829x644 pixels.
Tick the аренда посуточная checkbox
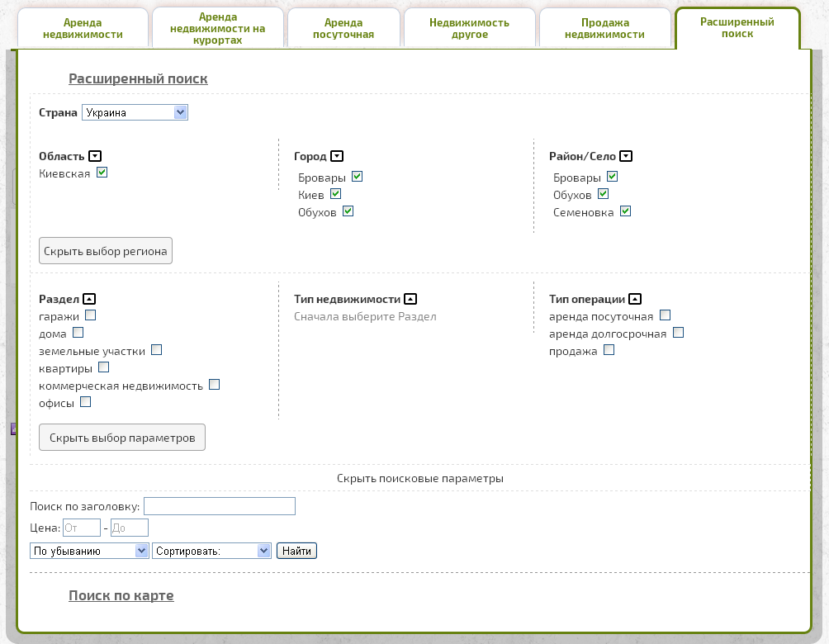[x=666, y=315]
